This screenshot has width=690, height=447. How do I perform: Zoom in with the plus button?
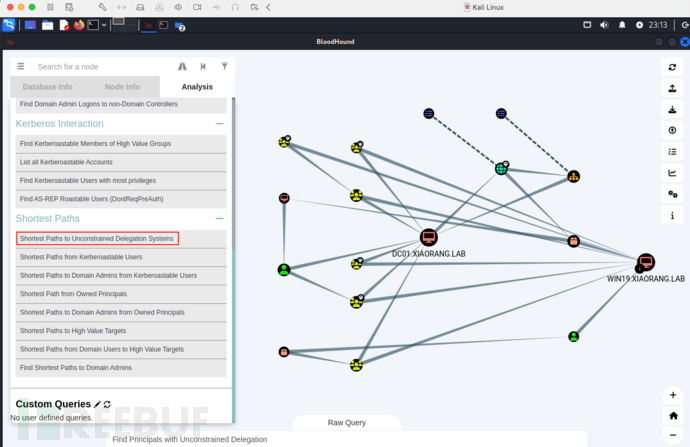(673, 395)
